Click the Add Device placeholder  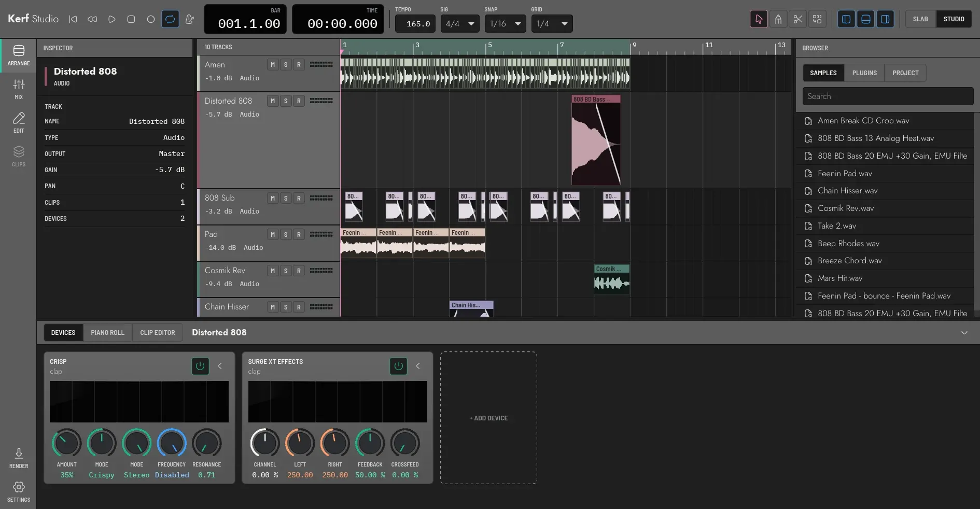coord(488,418)
